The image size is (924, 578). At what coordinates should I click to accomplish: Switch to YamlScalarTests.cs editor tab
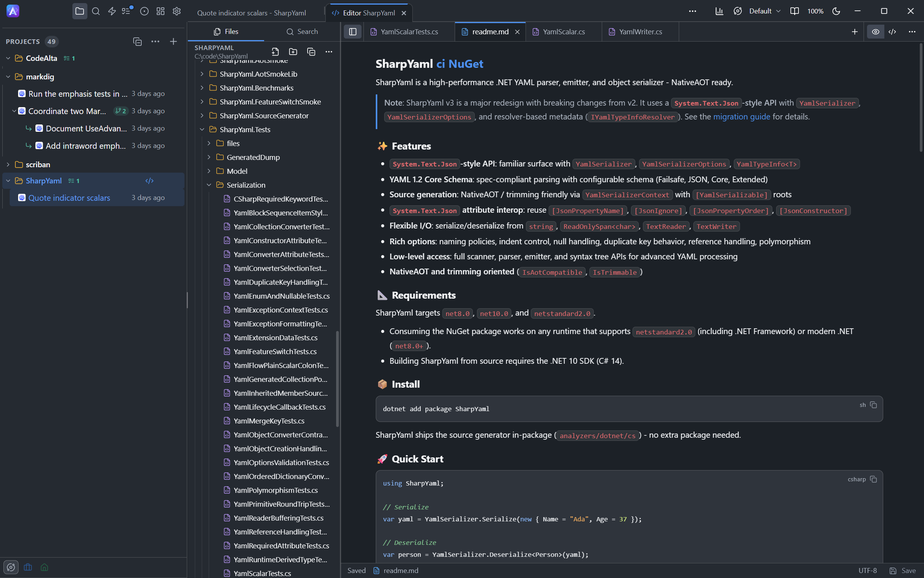(409, 32)
